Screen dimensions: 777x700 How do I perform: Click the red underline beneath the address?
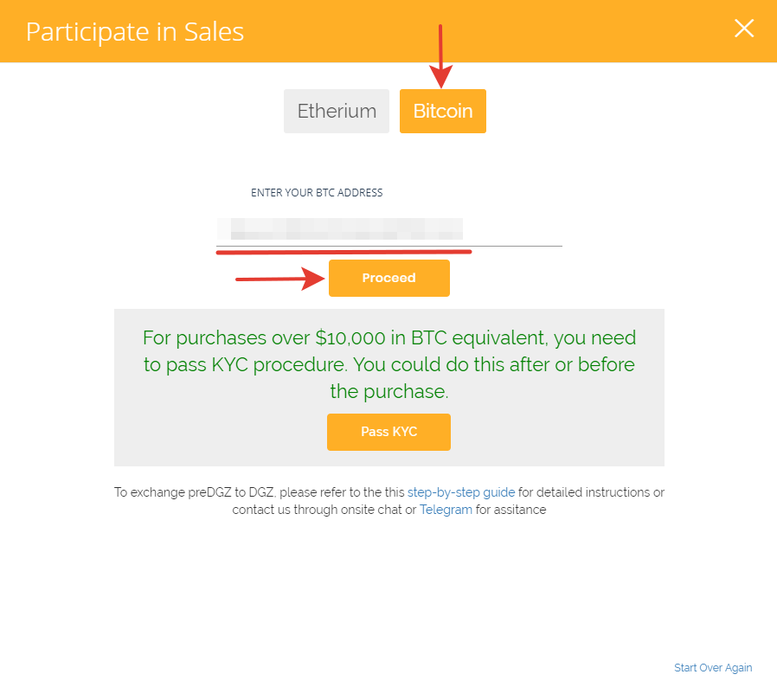click(x=344, y=252)
